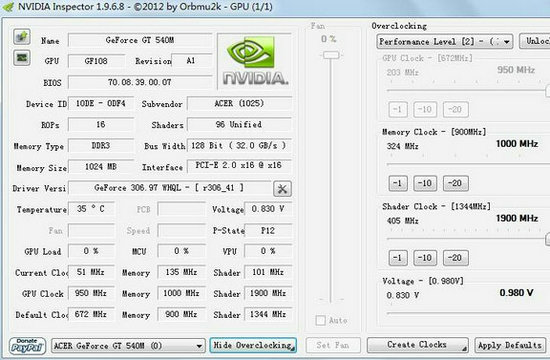The width and height of the screenshot is (550, 360).
Task: Click the Memory Size field 1024 MB
Action: click(101, 167)
